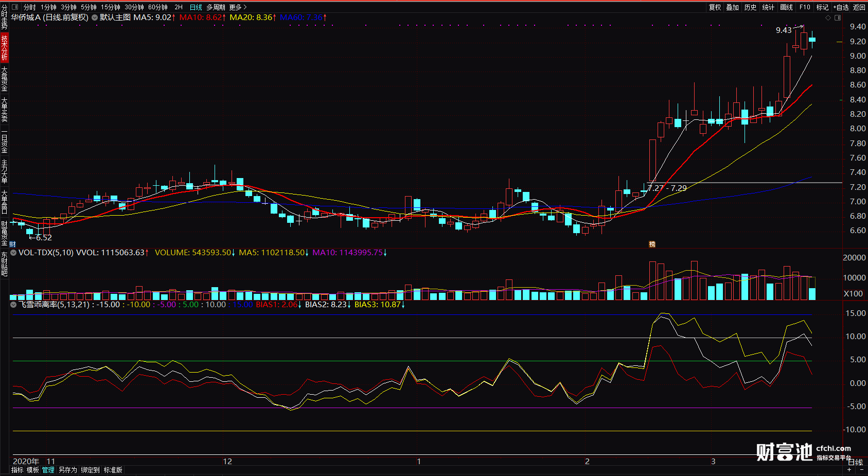Open 主力大单 sidebar tab
Image resolution: width=868 pixels, height=476 pixels.
coord(4,171)
